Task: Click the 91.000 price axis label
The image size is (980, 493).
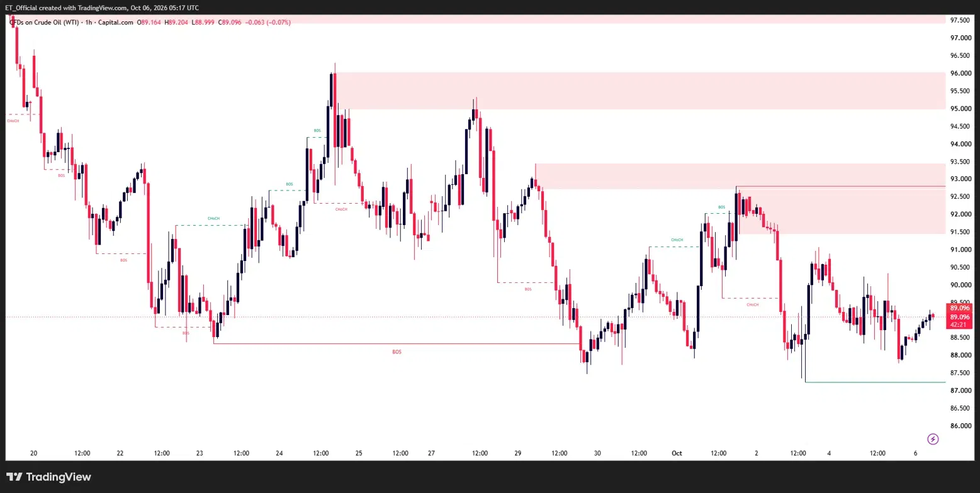Action: click(x=960, y=250)
